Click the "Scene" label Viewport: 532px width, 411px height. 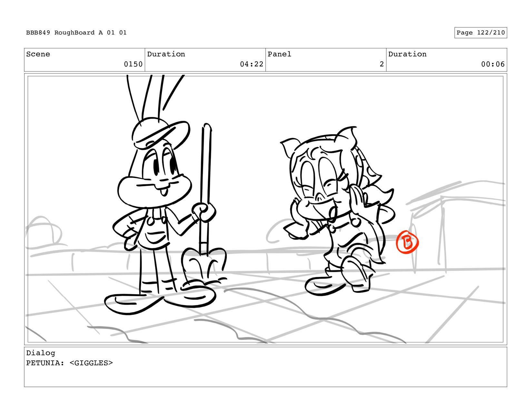pyautogui.click(x=38, y=54)
